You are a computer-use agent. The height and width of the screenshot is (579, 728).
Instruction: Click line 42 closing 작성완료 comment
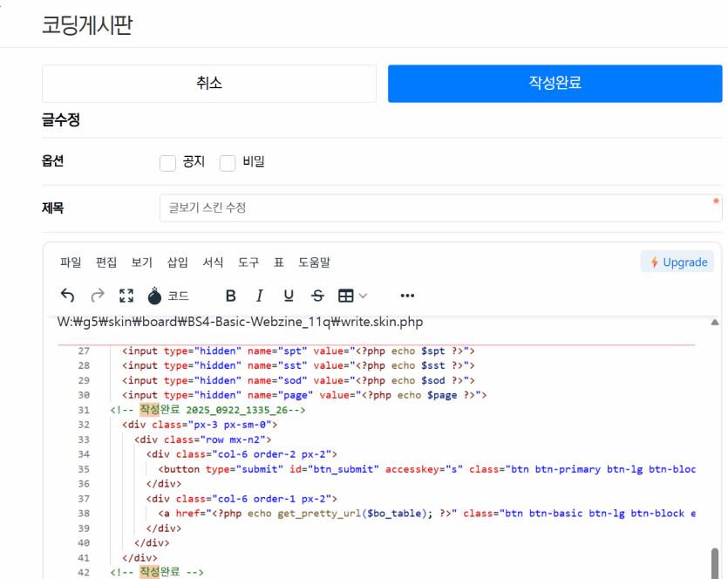(x=157, y=572)
